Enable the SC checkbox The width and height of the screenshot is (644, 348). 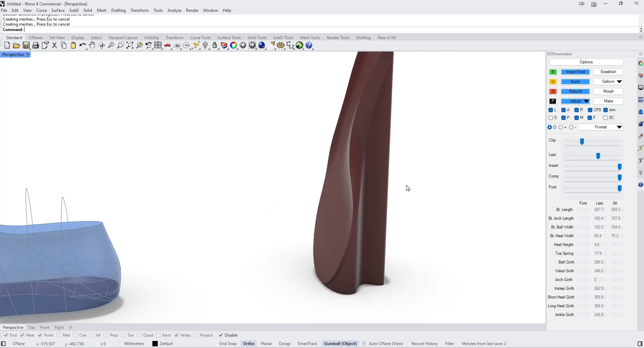point(606,118)
